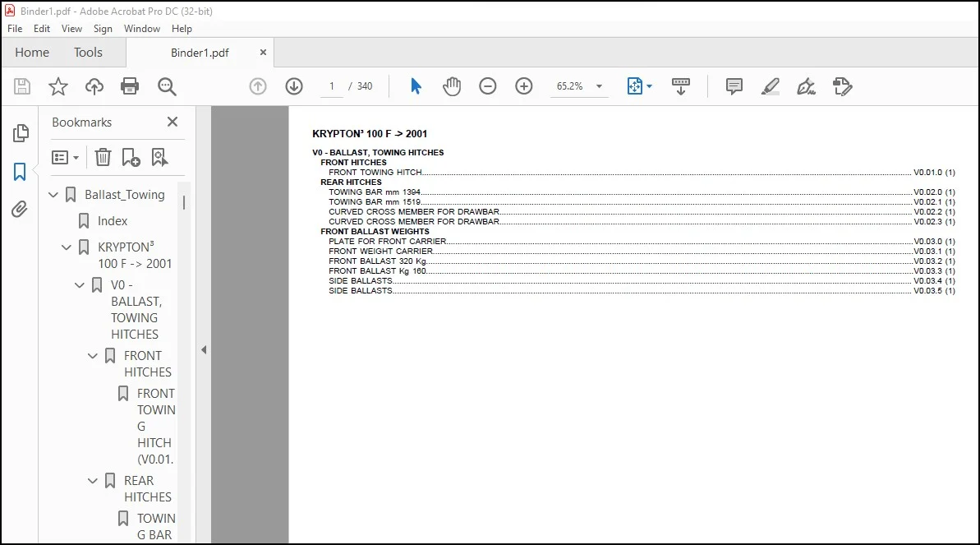Click the Stamp and send icon
The height and width of the screenshot is (545, 980).
(843, 86)
